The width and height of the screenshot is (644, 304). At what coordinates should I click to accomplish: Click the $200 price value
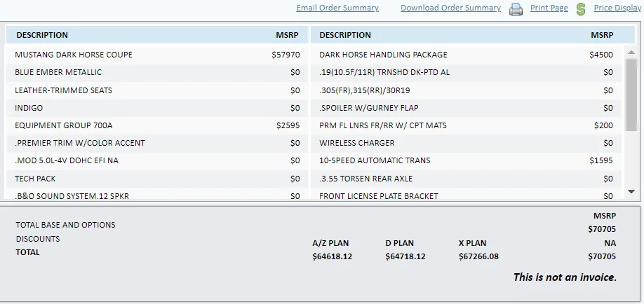604,125
